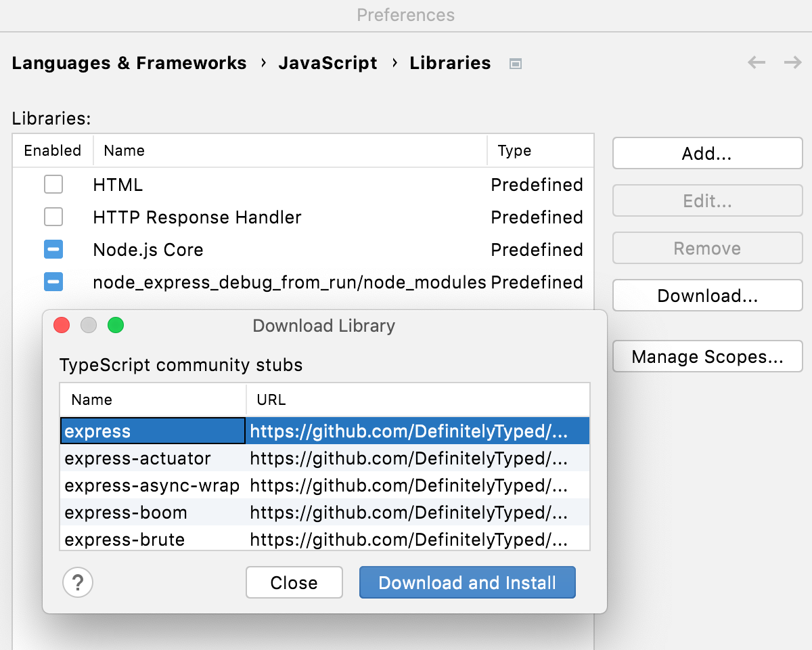
Task: Toggle the Node.js Core checkbox
Action: coord(53,249)
